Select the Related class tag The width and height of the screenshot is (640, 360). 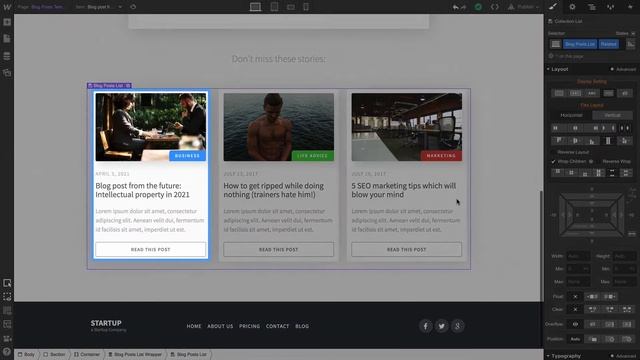609,44
